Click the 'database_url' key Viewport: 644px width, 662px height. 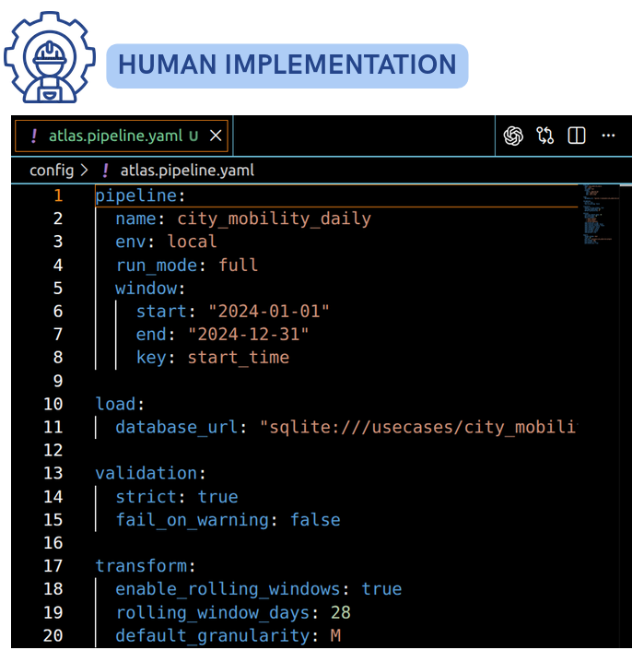[x=177, y=427]
